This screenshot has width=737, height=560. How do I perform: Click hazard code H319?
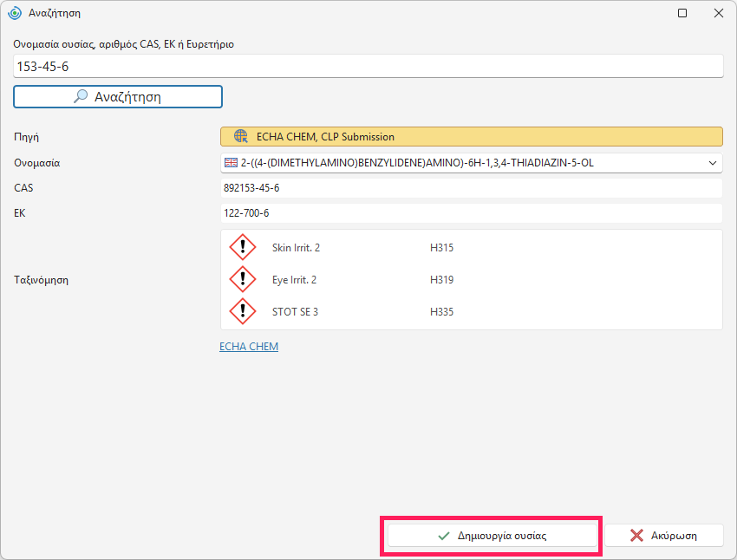pyautogui.click(x=442, y=280)
